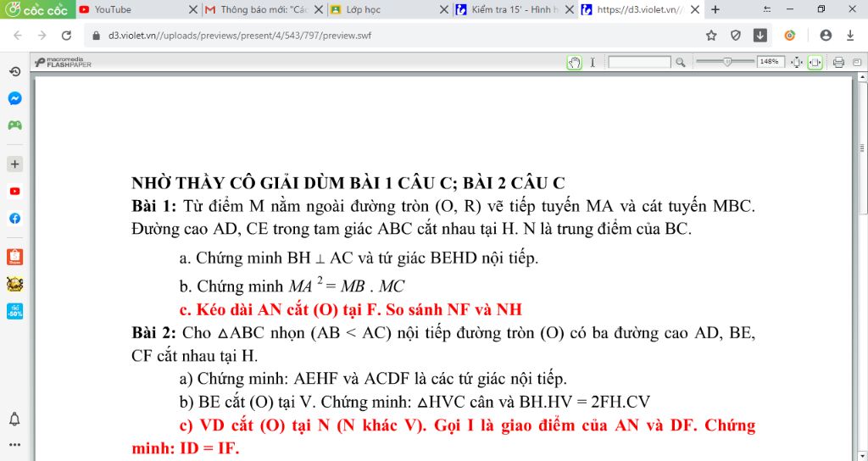Add a new sidebar shortcut with plus
The width and height of the screenshot is (868, 461).
15,164
